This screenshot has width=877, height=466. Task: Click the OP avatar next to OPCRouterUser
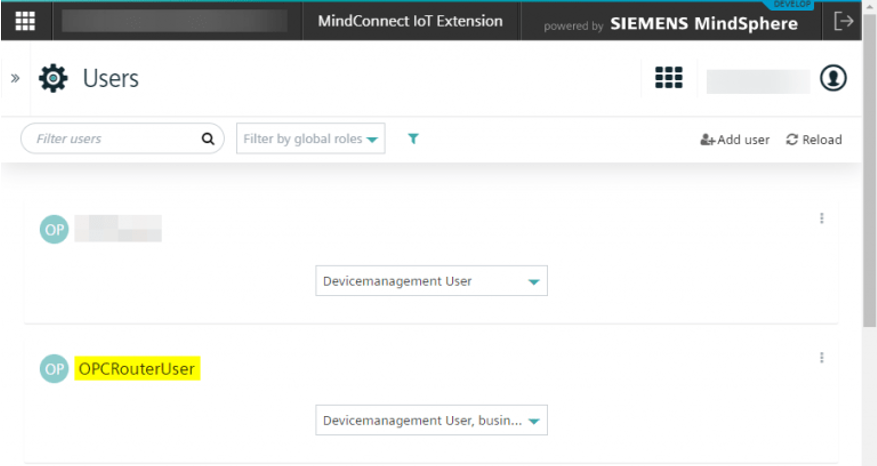[x=54, y=369]
